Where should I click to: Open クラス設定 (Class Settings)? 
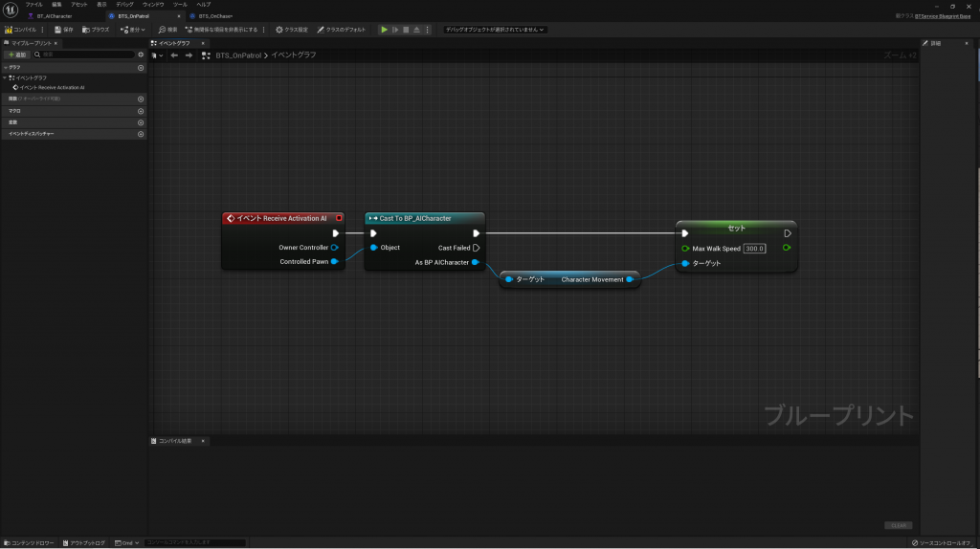292,30
